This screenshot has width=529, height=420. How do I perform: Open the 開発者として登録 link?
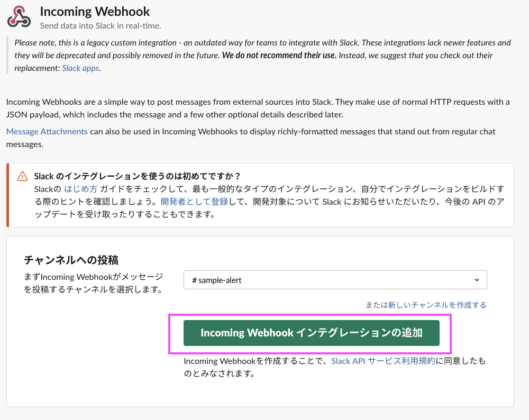point(194,202)
